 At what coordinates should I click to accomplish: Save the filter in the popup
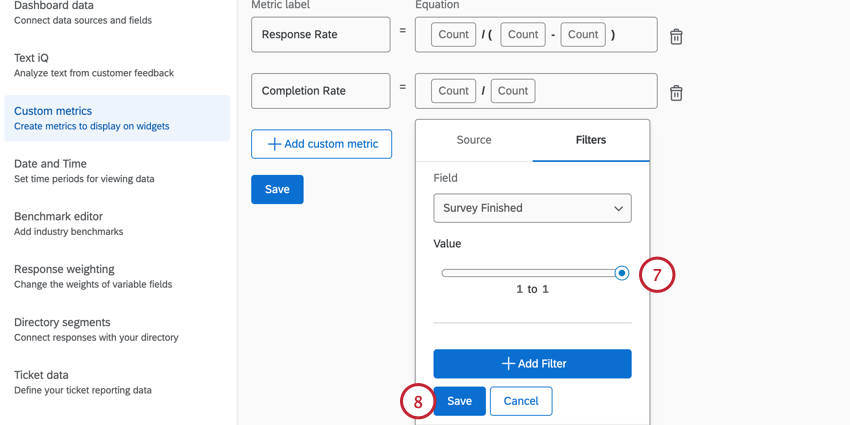pyautogui.click(x=459, y=401)
